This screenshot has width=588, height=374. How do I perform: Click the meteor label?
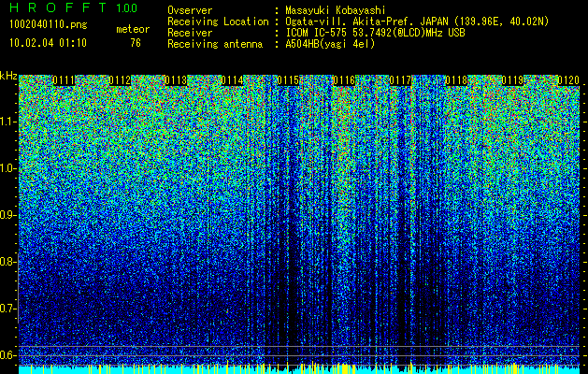133,29
